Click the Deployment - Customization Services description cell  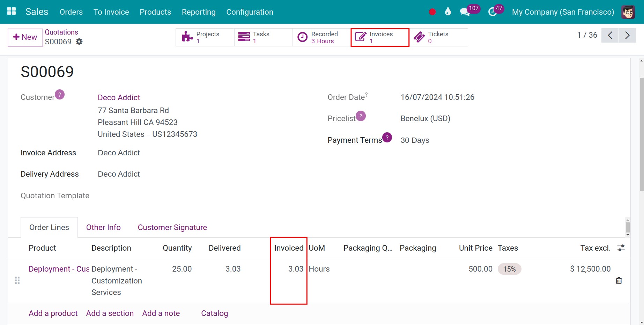(x=117, y=281)
